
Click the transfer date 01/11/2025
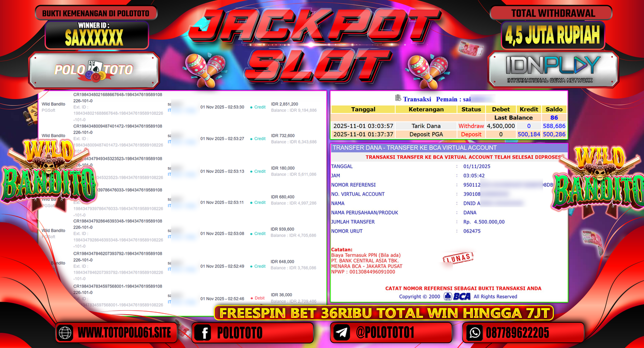click(476, 166)
